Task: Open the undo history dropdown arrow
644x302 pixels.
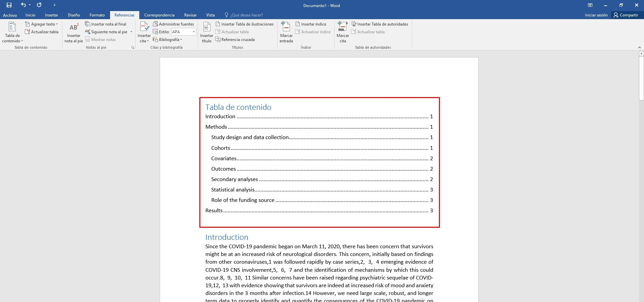Action: (x=30, y=5)
